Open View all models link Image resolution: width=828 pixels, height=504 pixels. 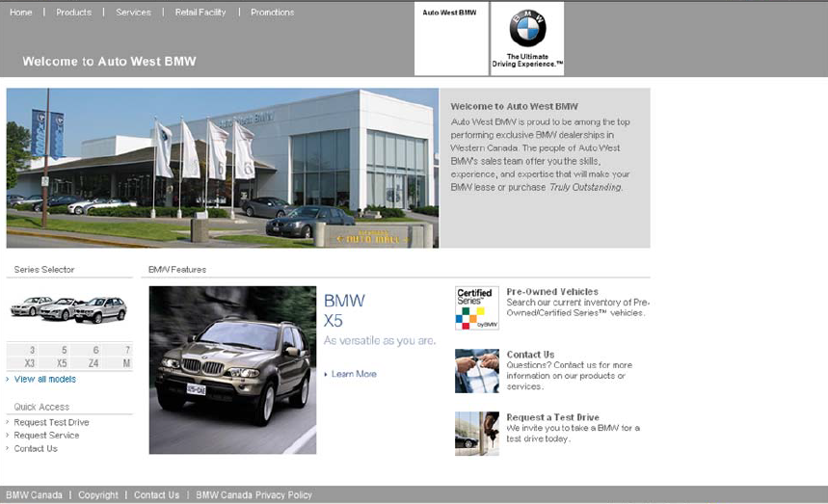point(45,379)
